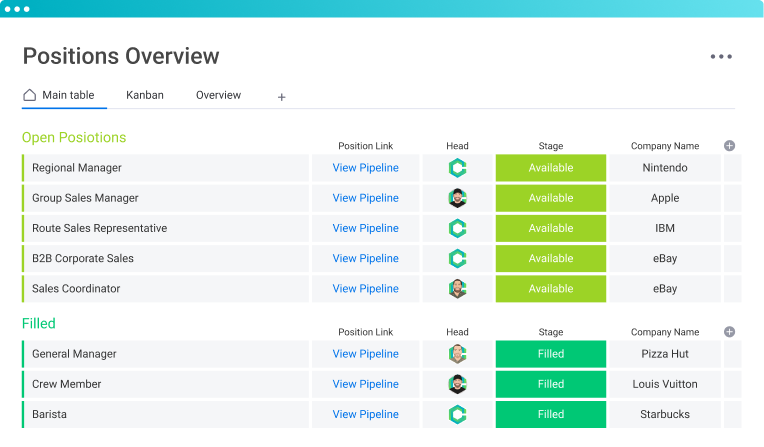Open Filled stage dropdown for Crew Member
The image size is (764, 447).
pos(550,384)
